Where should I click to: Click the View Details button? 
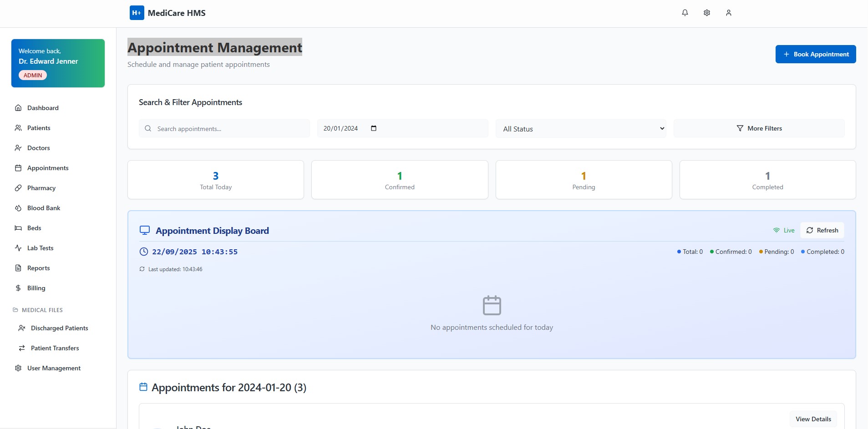coord(813,419)
